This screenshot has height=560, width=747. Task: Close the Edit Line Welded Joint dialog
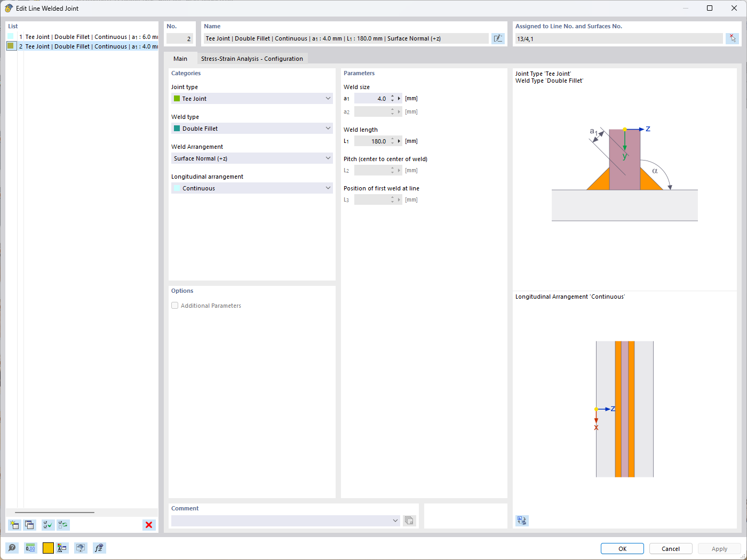tap(734, 8)
